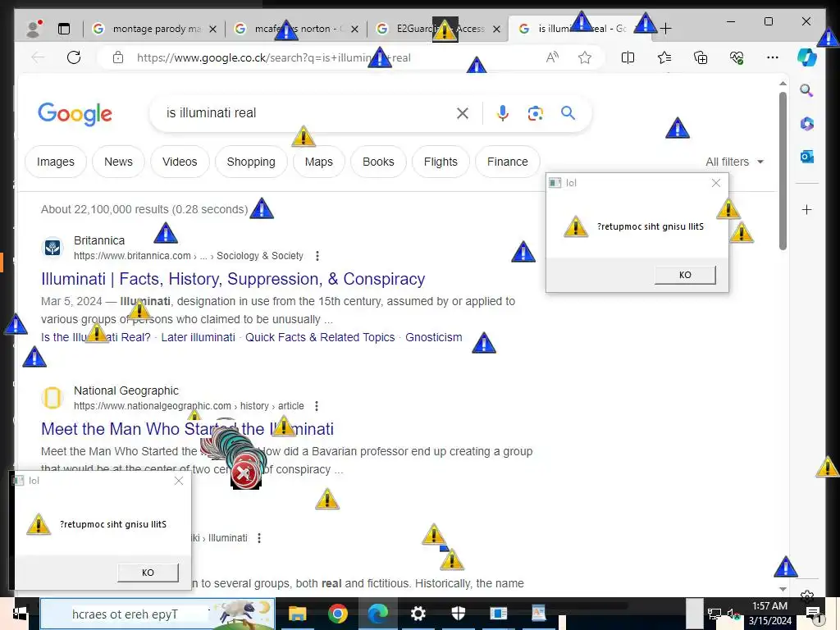This screenshot has width=840, height=630.
Task: Add a sidebar app with plus
Action: pos(807,209)
